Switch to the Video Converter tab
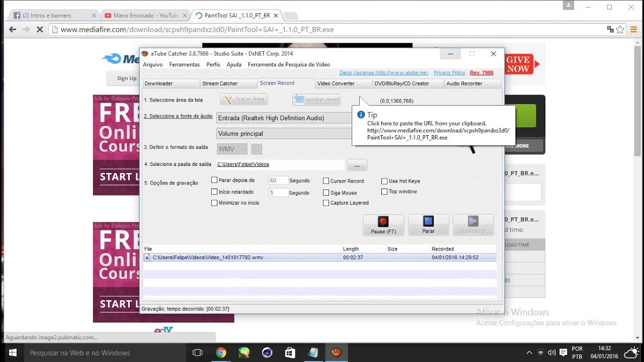 [344, 83]
